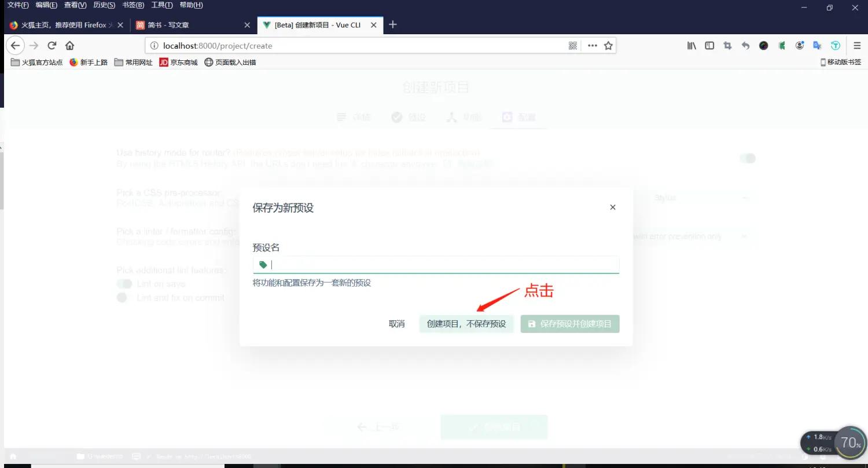The width and height of the screenshot is (868, 468).
Task: Bookmark this page with star icon
Action: click(608, 46)
